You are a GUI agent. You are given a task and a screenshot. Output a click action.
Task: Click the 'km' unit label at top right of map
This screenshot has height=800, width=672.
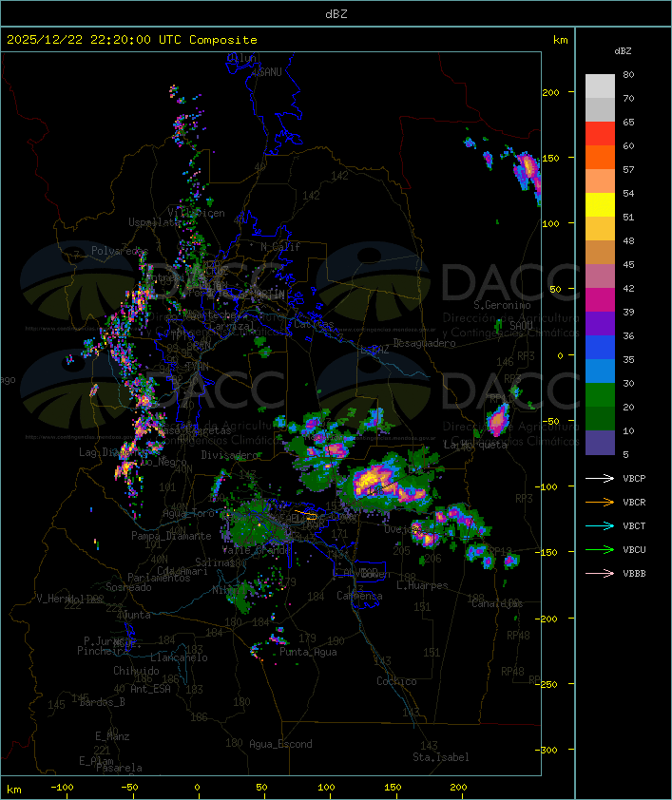pyautogui.click(x=560, y=40)
